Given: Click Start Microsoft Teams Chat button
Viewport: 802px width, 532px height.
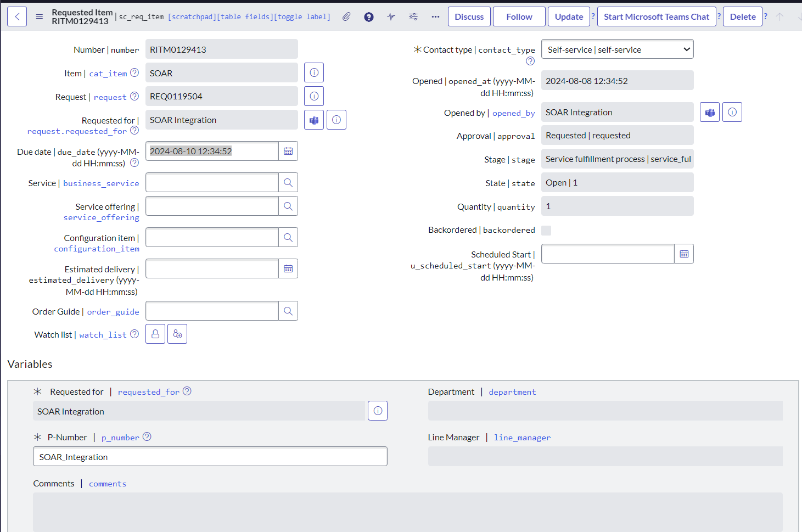Looking at the screenshot, I should (x=657, y=17).
